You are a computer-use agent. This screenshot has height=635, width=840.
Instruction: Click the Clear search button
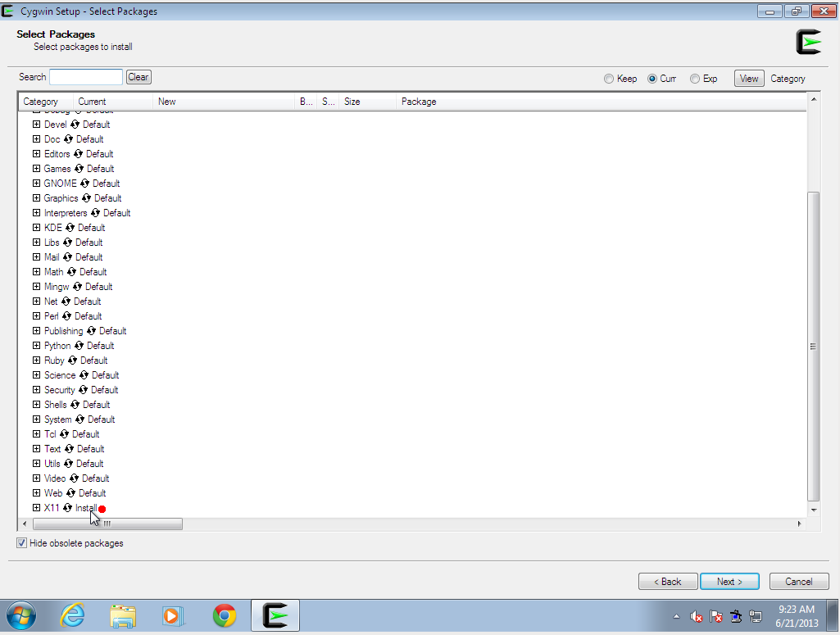click(138, 77)
